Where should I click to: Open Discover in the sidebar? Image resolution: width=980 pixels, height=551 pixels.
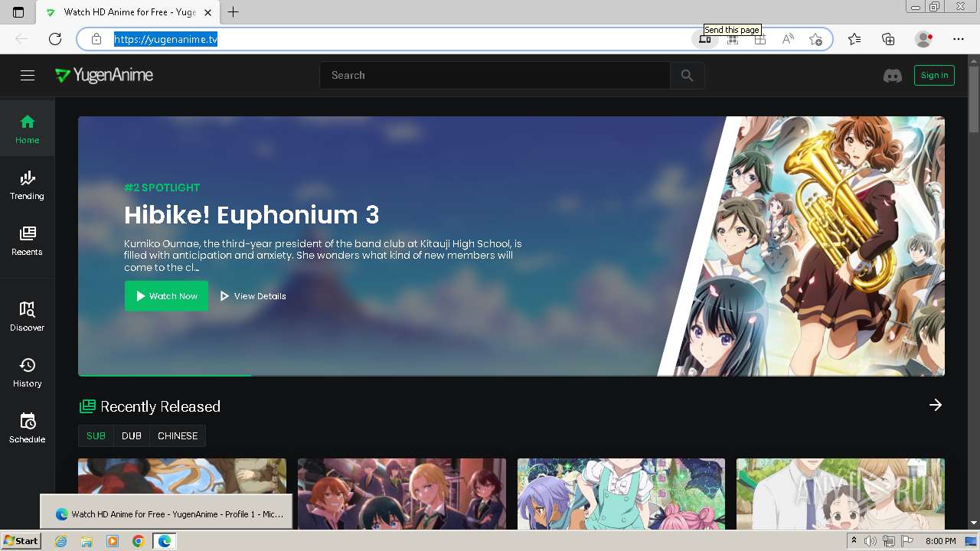pyautogui.click(x=27, y=316)
